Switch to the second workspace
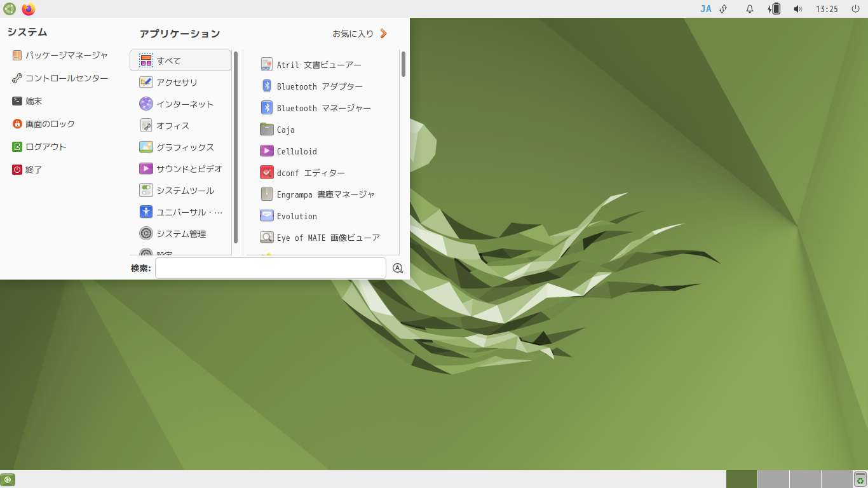 pyautogui.click(x=773, y=479)
